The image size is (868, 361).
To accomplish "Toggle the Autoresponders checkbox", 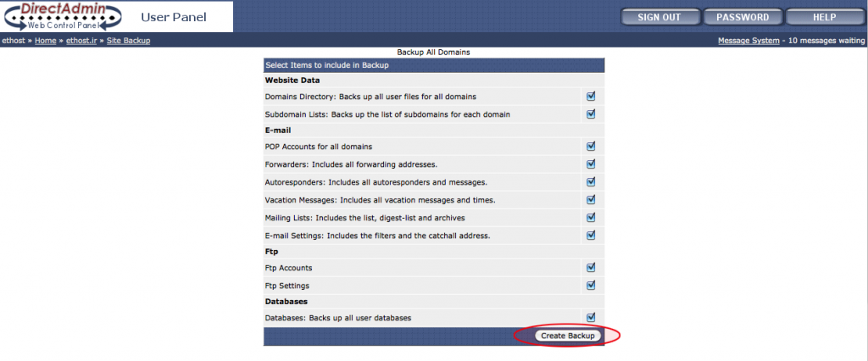I will [x=591, y=181].
